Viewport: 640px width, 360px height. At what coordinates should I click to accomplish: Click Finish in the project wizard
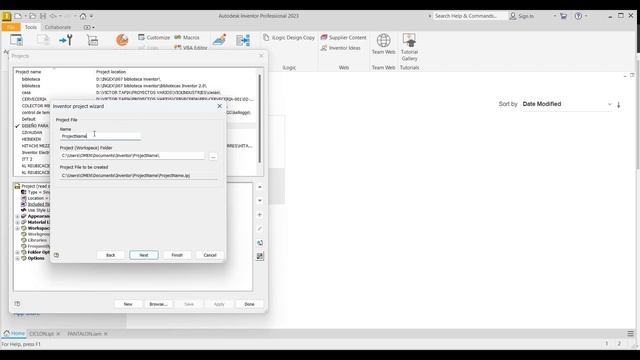pos(177,255)
